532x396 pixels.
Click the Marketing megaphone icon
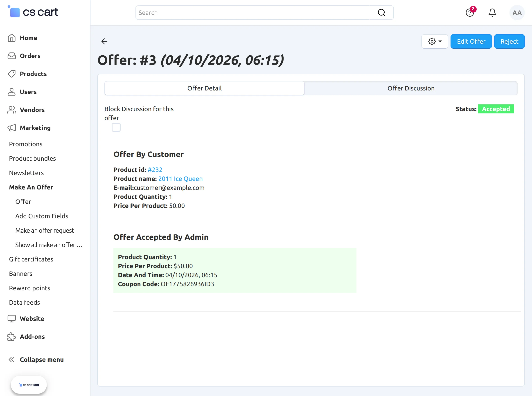coord(11,128)
